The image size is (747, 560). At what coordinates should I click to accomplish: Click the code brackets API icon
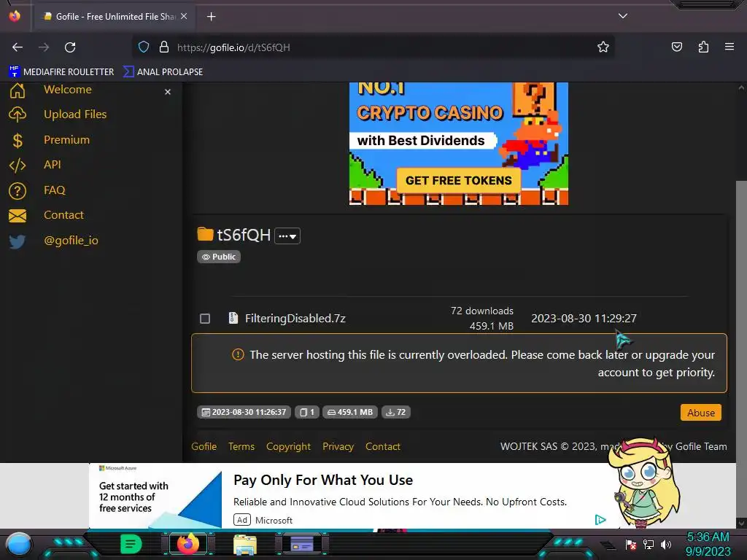coord(18,166)
